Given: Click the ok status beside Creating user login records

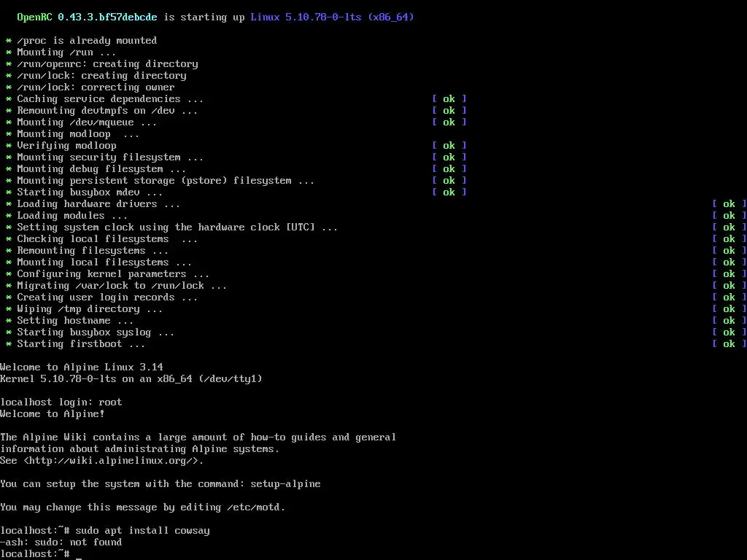Looking at the screenshot, I should 729,297.
